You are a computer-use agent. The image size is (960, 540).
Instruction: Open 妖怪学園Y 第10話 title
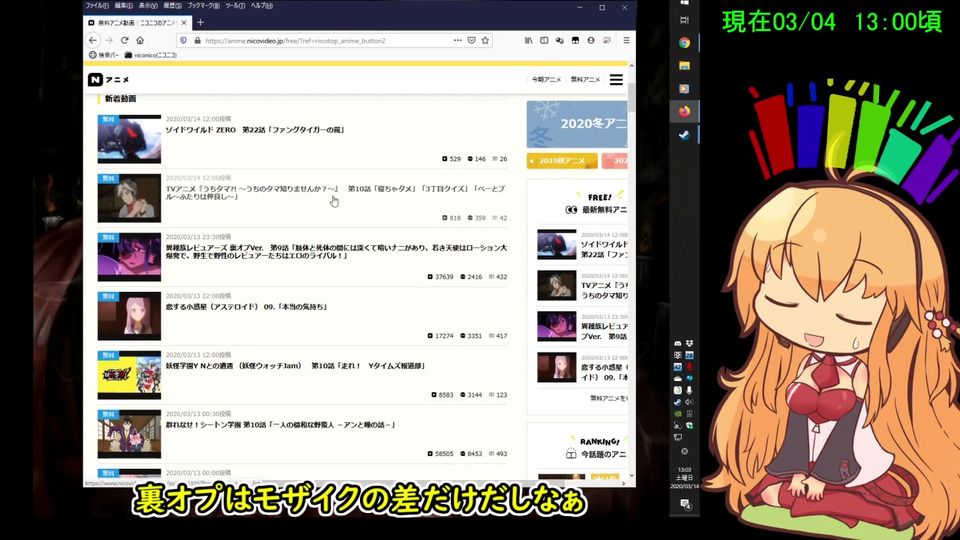[x=295, y=366]
